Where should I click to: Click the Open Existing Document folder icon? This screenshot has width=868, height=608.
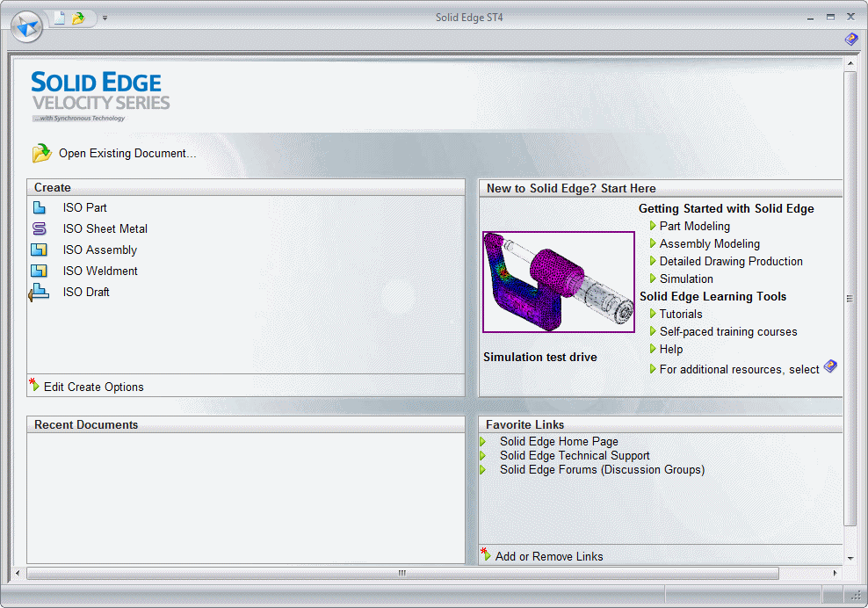coord(41,154)
